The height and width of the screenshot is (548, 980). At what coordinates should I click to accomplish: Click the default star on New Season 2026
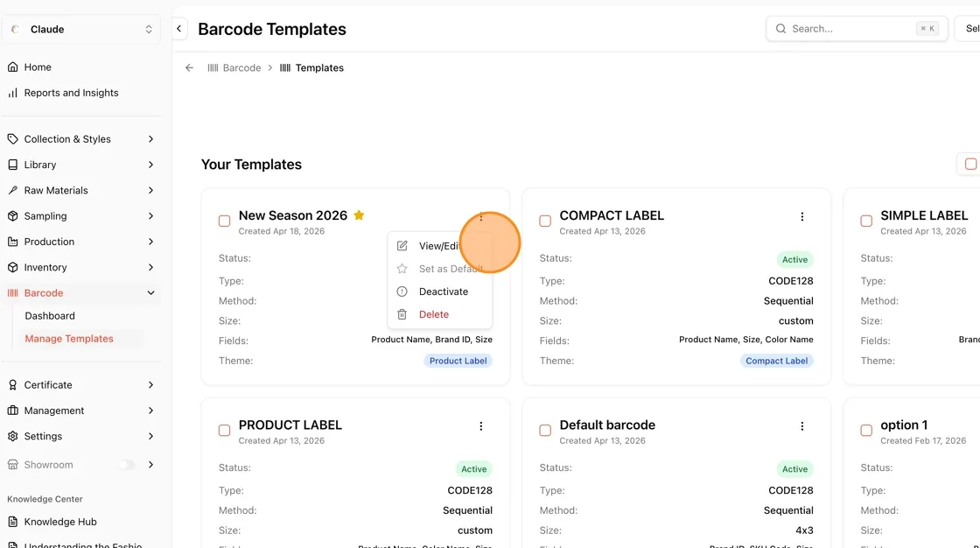pos(359,215)
